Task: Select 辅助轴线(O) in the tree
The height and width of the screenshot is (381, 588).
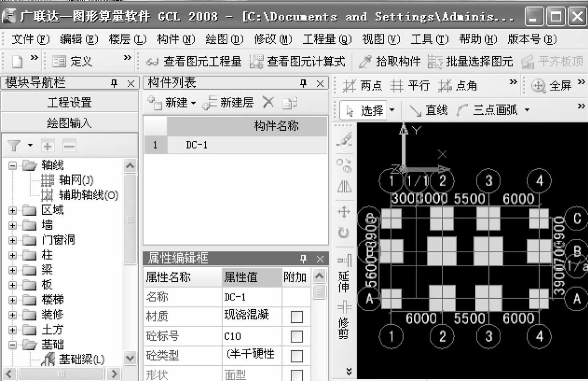Action: click(80, 195)
